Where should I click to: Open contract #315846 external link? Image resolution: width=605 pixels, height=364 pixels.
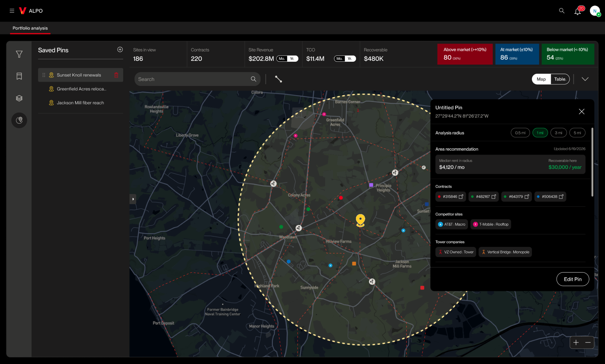pos(461,197)
